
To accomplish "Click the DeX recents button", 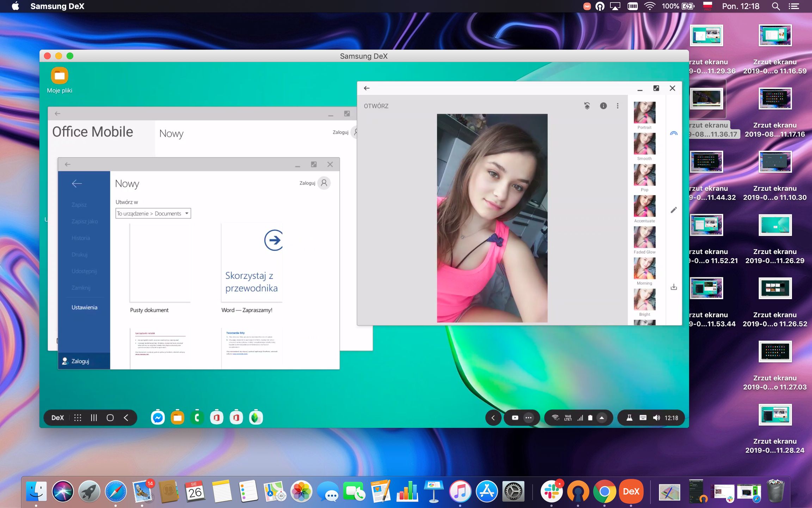I will click(94, 418).
